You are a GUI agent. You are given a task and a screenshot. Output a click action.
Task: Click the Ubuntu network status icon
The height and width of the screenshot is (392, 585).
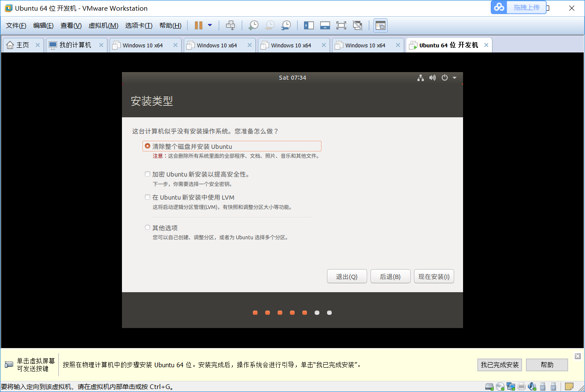420,78
